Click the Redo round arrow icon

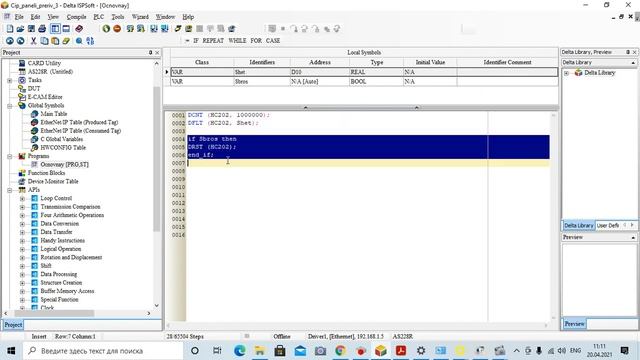tap(20, 41)
